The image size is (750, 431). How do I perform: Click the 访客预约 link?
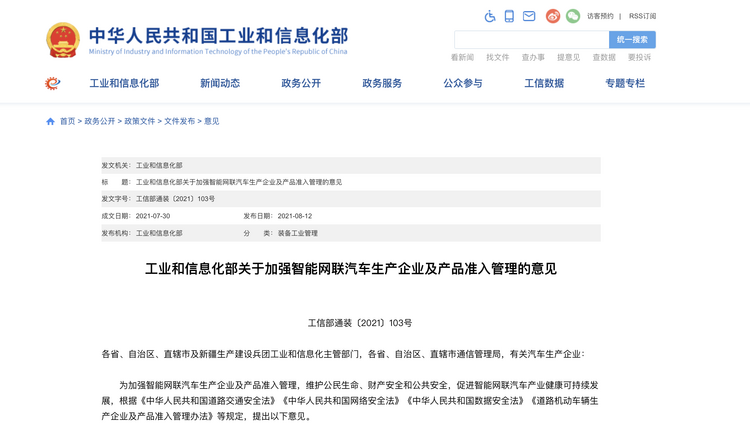click(x=600, y=16)
